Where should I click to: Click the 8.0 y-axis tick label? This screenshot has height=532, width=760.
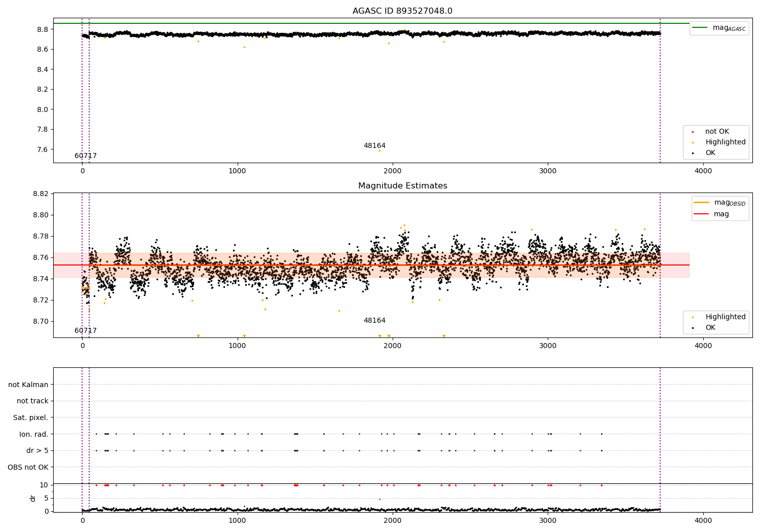(43, 109)
